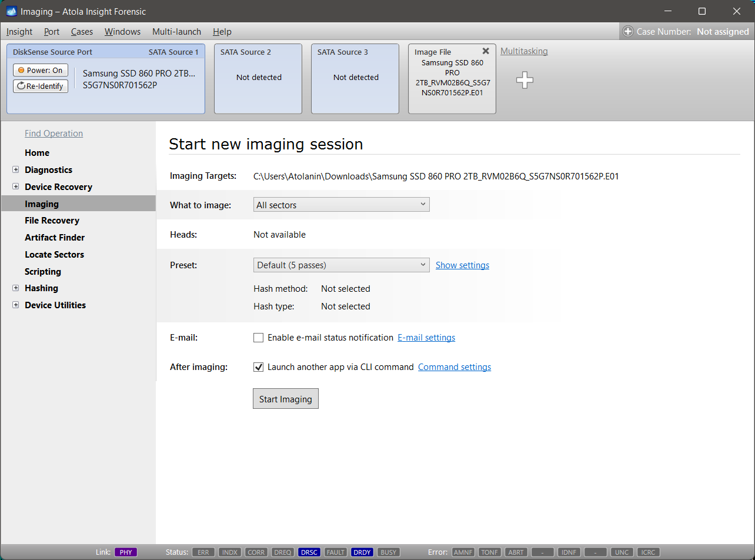Select the SATA Source 2 port tab
Screen dimensions: 755x560
pos(258,79)
